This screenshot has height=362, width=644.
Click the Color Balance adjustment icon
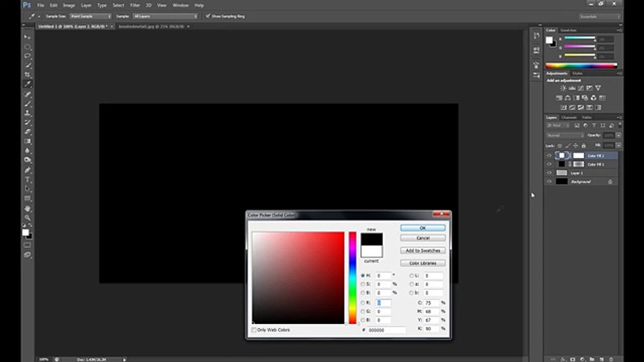568,98
